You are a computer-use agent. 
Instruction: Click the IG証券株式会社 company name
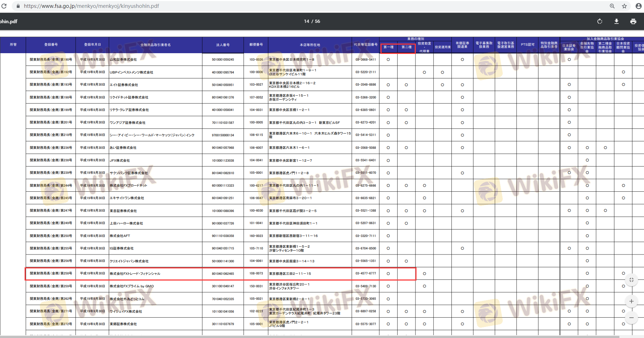[x=122, y=248]
